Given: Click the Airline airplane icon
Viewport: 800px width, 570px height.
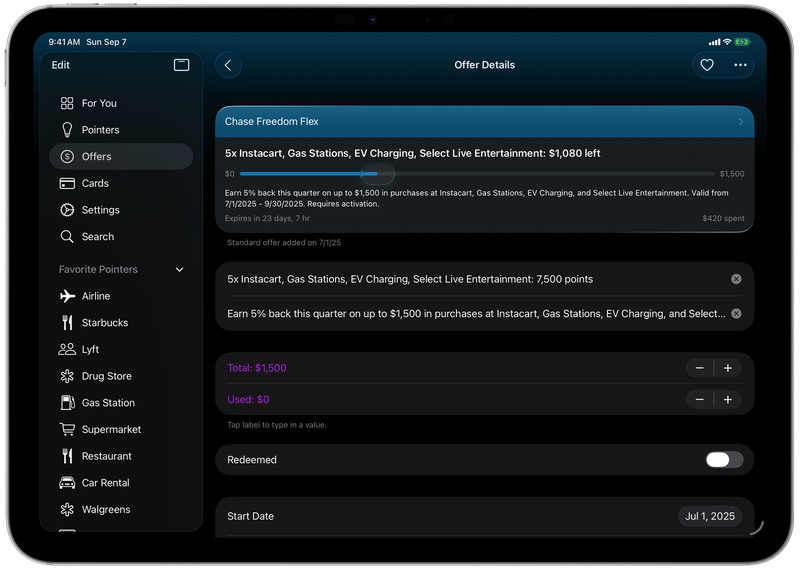Looking at the screenshot, I should [x=67, y=296].
